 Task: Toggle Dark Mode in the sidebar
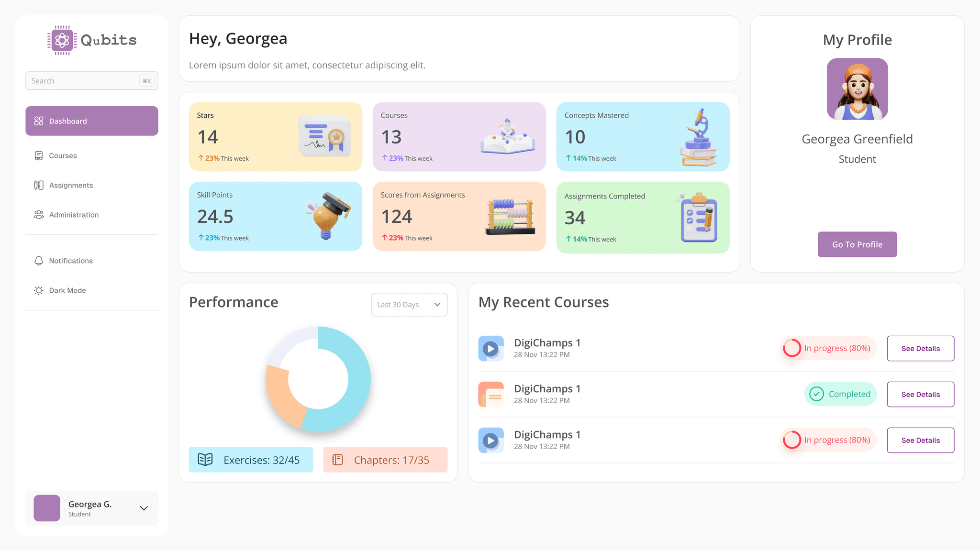(67, 290)
